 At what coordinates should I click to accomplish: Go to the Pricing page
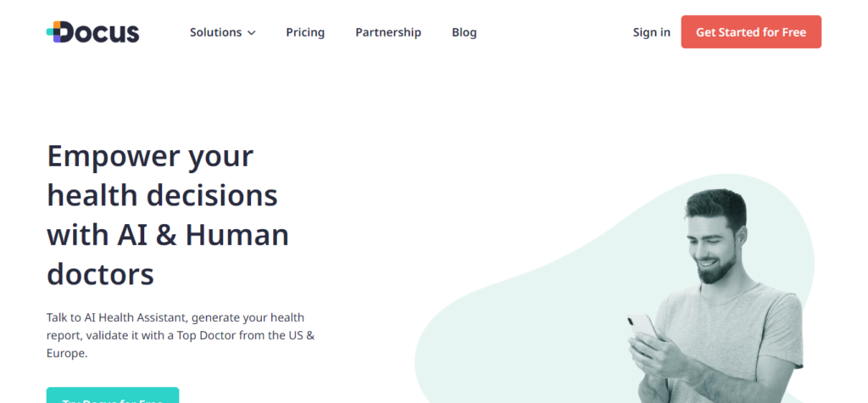click(x=305, y=32)
